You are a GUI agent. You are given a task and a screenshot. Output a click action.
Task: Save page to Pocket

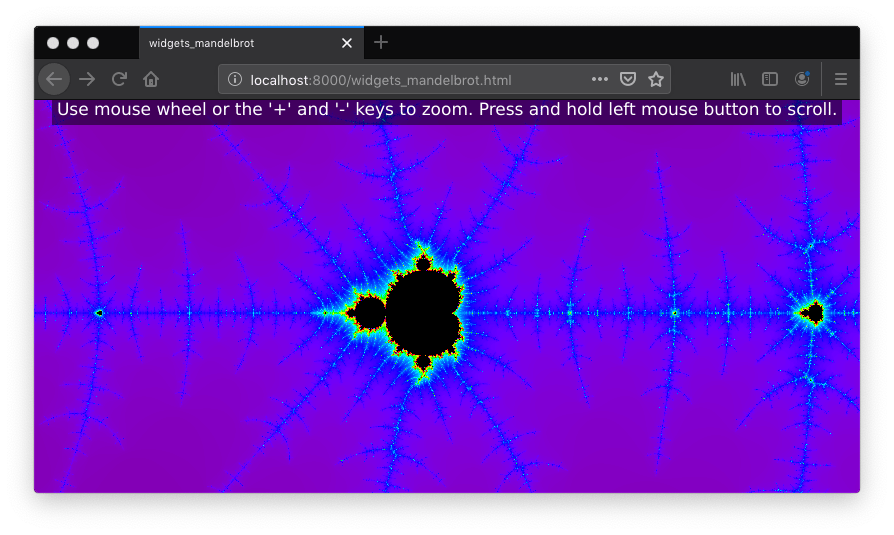coord(628,79)
